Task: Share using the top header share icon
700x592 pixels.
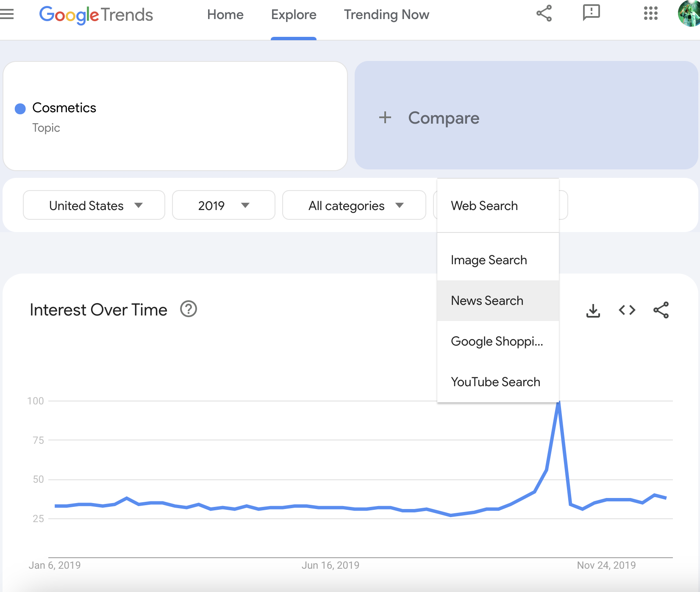Action: (x=544, y=13)
